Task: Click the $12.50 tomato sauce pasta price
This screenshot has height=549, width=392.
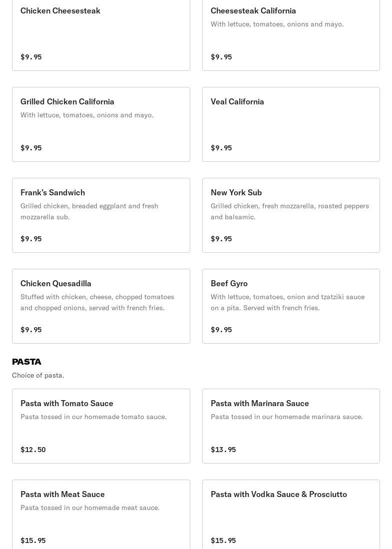Action: (33, 450)
